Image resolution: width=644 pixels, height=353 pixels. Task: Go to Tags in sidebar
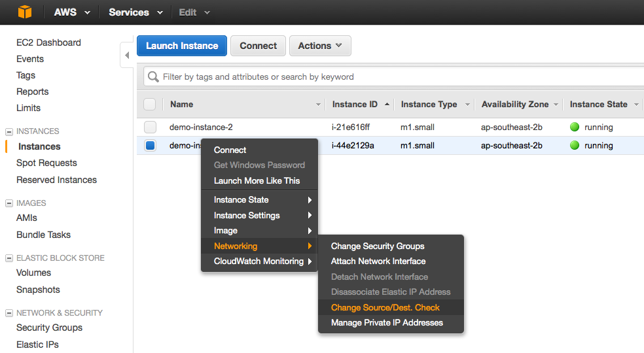(26, 76)
